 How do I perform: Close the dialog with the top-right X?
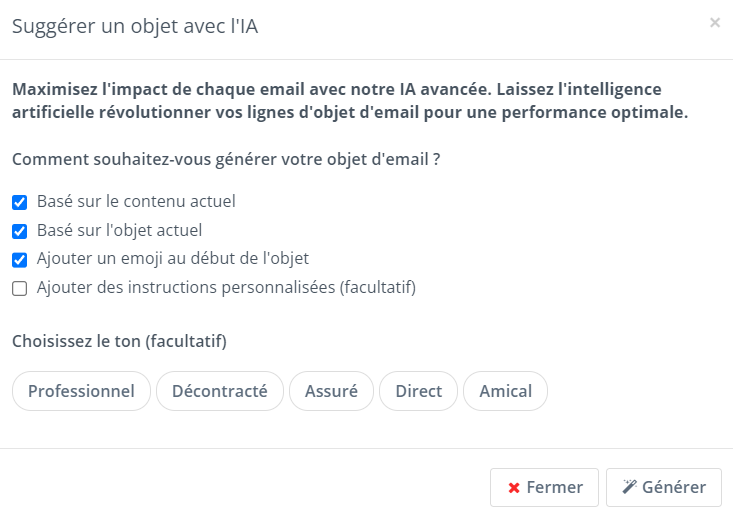coord(714,22)
